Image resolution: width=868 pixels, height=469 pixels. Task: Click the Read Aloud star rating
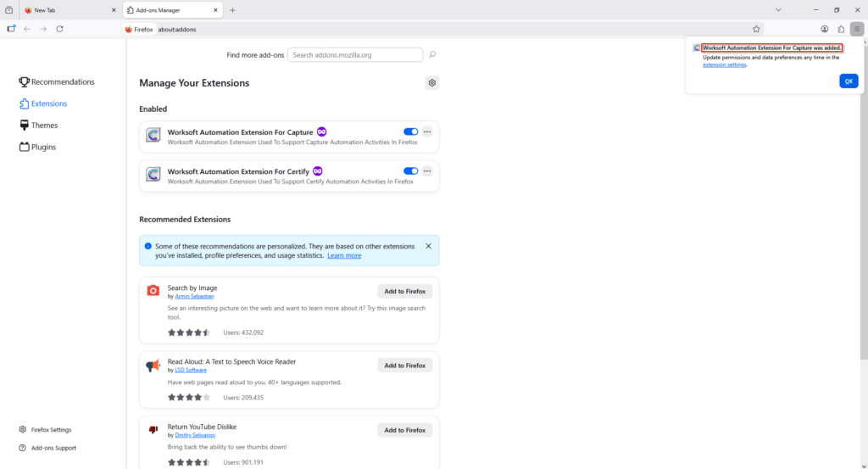[189, 398]
